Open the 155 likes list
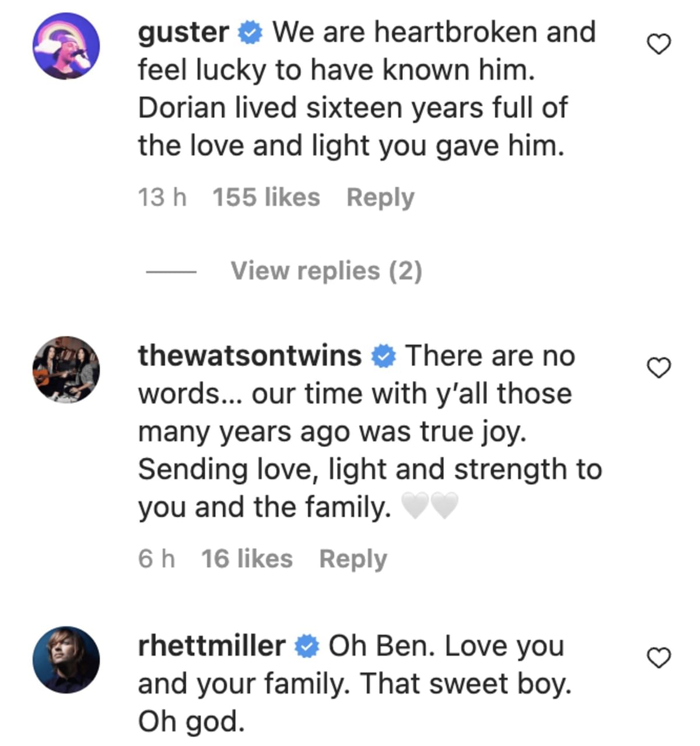 coord(265,197)
